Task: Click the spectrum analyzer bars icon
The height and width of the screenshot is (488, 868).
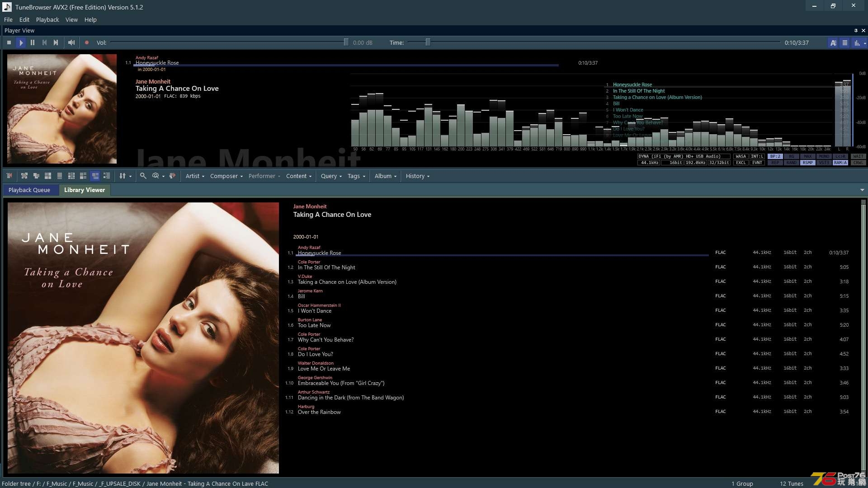Action: [x=857, y=43]
